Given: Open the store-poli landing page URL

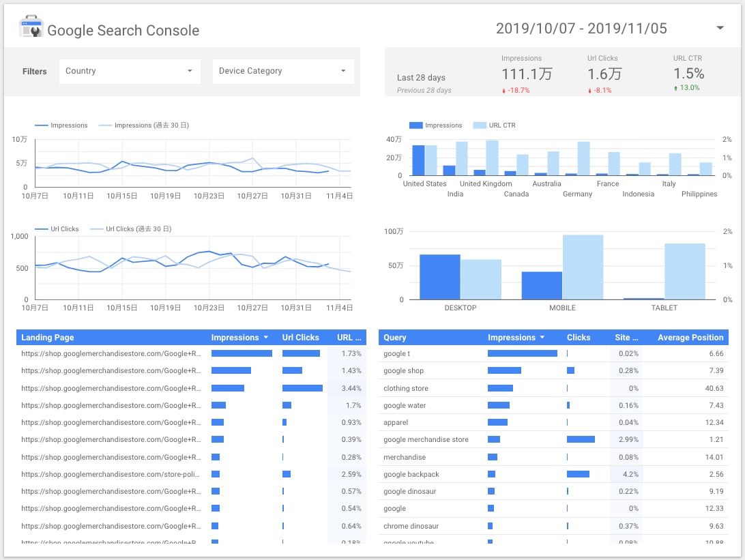Looking at the screenshot, I should pyautogui.click(x=111, y=474).
